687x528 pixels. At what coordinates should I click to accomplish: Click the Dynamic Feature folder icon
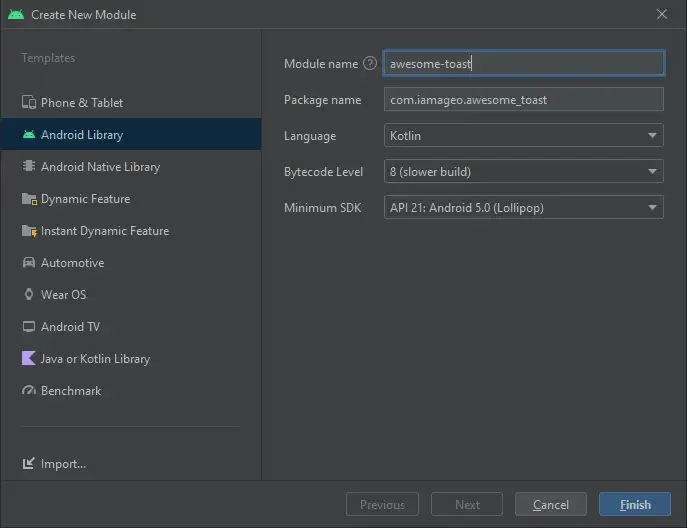[29, 199]
